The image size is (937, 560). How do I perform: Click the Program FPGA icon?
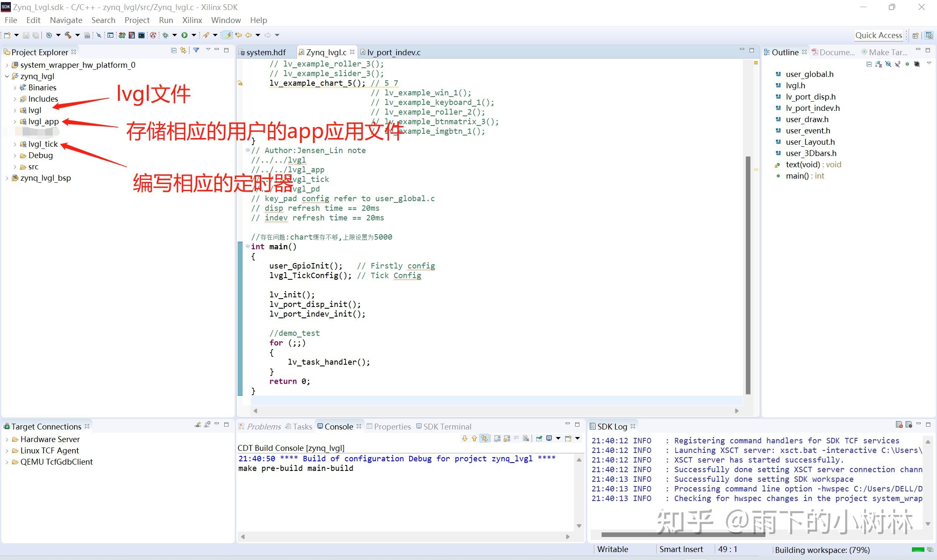click(122, 35)
